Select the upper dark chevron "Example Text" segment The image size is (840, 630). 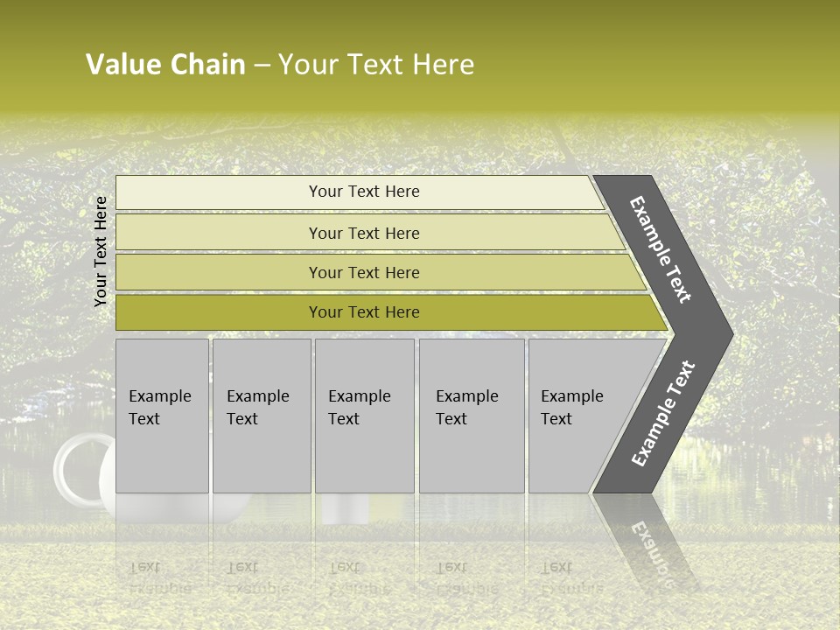[x=662, y=250]
